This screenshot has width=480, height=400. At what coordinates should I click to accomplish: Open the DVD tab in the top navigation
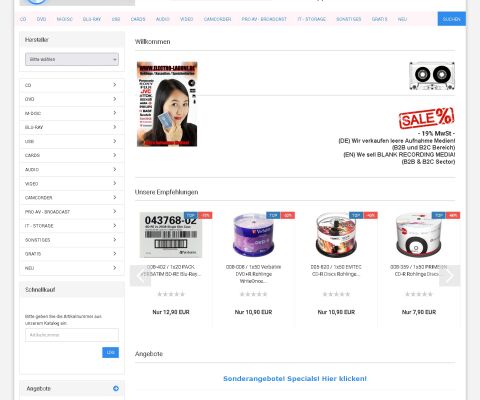pyautogui.click(x=41, y=19)
